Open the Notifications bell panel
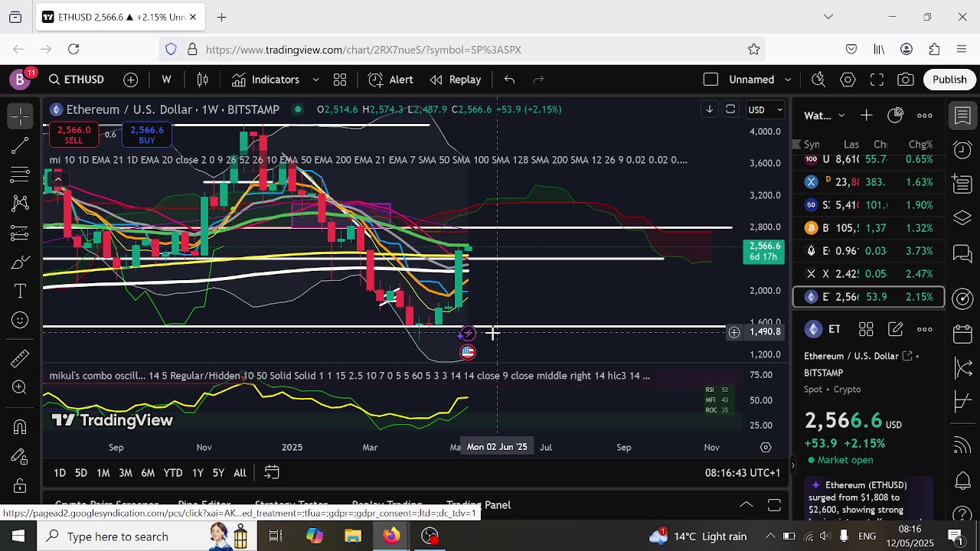980x551 pixels. pyautogui.click(x=963, y=481)
